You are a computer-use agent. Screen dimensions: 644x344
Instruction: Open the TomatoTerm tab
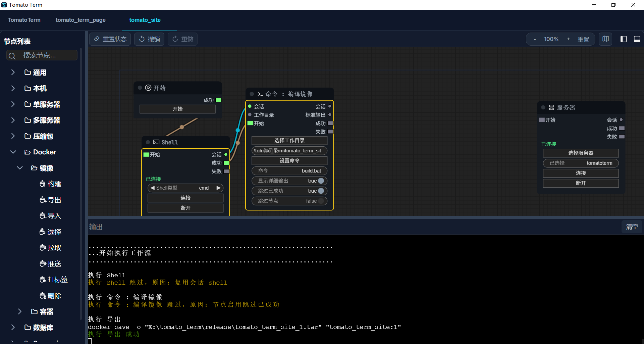[24, 20]
